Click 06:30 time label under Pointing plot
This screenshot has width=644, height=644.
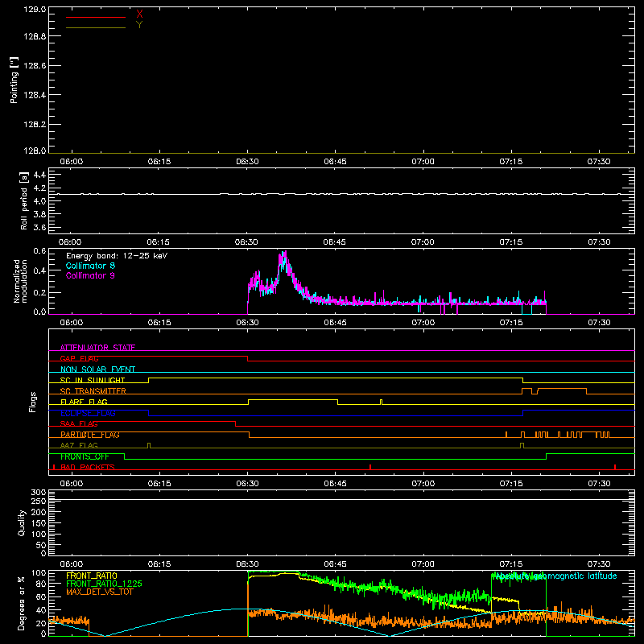247,162
